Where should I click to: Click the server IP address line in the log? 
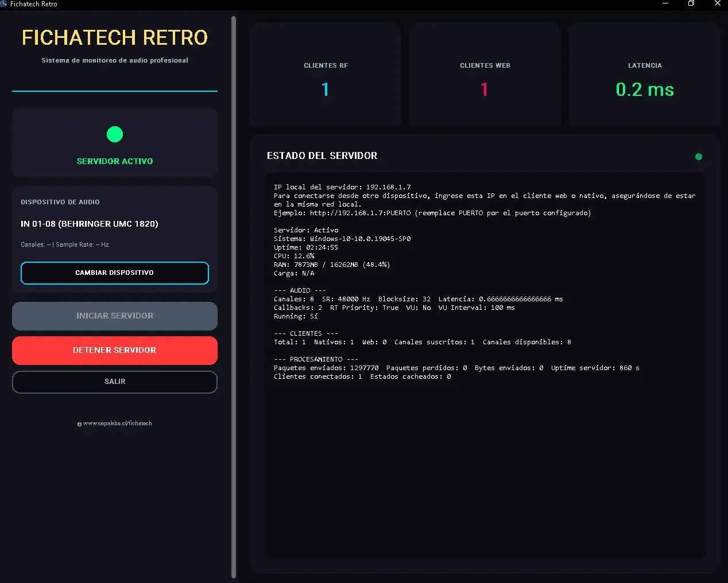point(343,186)
